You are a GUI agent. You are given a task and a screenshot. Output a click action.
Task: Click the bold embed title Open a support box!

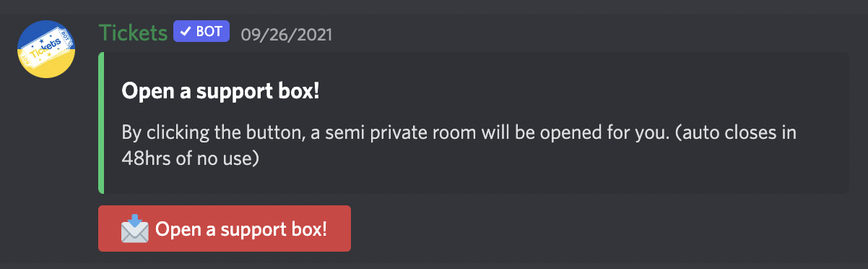pyautogui.click(x=220, y=92)
